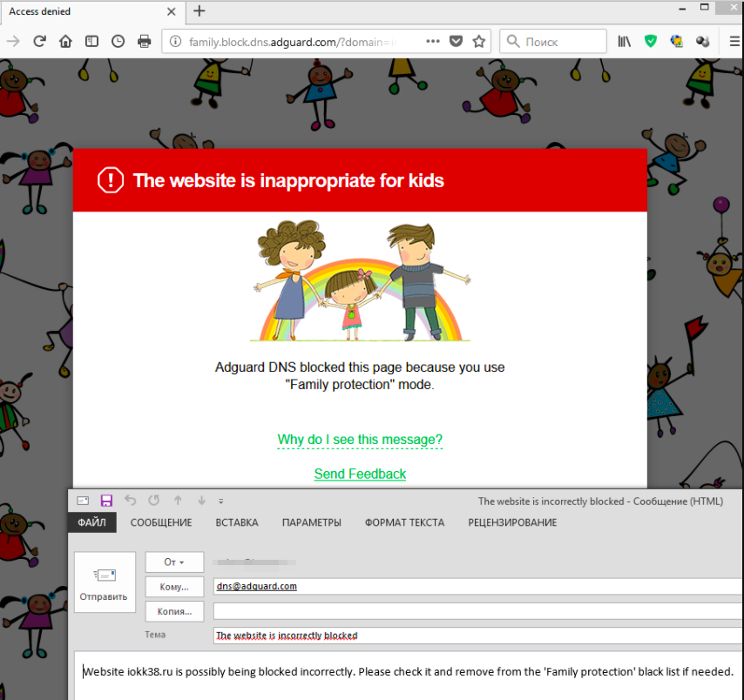Switch to the ФОРМАТ ТЕКСТА ribbon tab

[405, 522]
